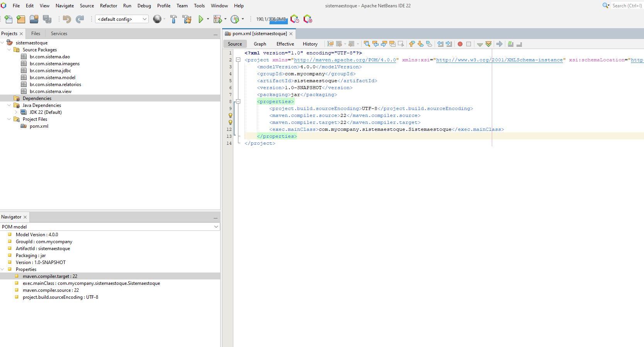Viewport: 644px width, 347px height.
Task: Click the Redo arrow icon
Action: (80, 19)
